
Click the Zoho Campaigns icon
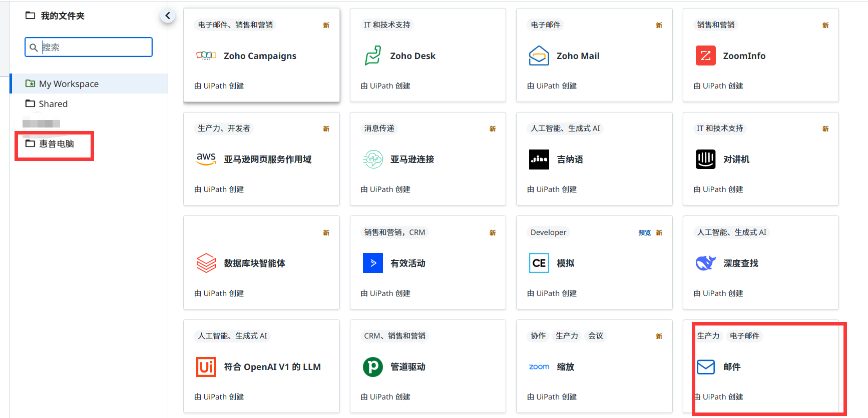pyautogui.click(x=206, y=55)
